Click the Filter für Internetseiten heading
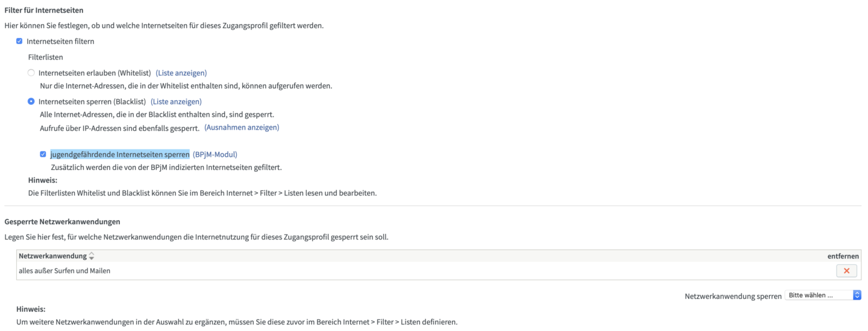This screenshot has height=331, width=868. pos(44,11)
